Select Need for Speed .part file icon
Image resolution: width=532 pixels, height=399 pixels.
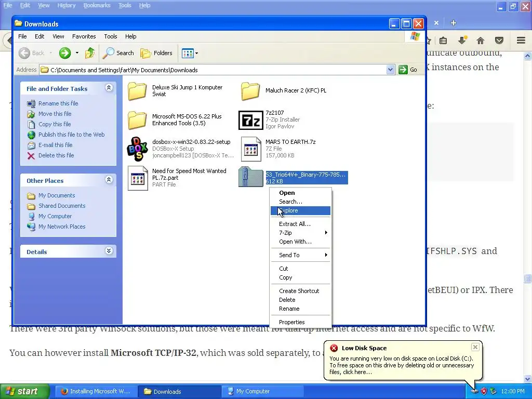coord(138,178)
